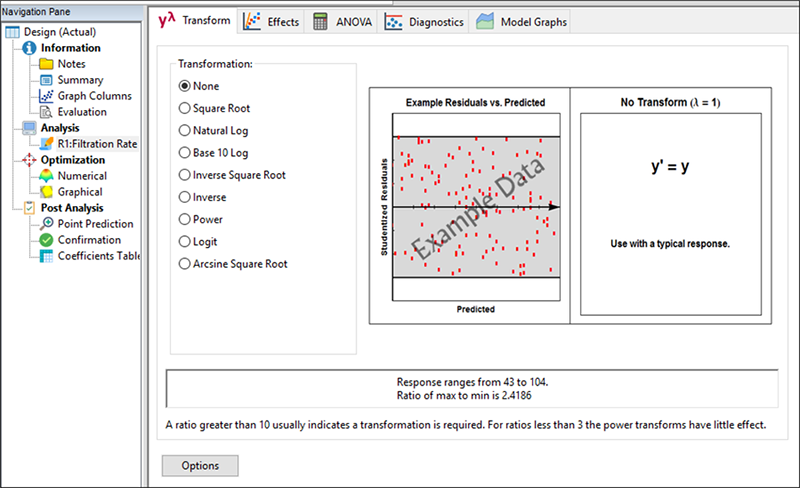Click the Optimization section label
Viewport: 800px width, 488px height.
click(72, 160)
